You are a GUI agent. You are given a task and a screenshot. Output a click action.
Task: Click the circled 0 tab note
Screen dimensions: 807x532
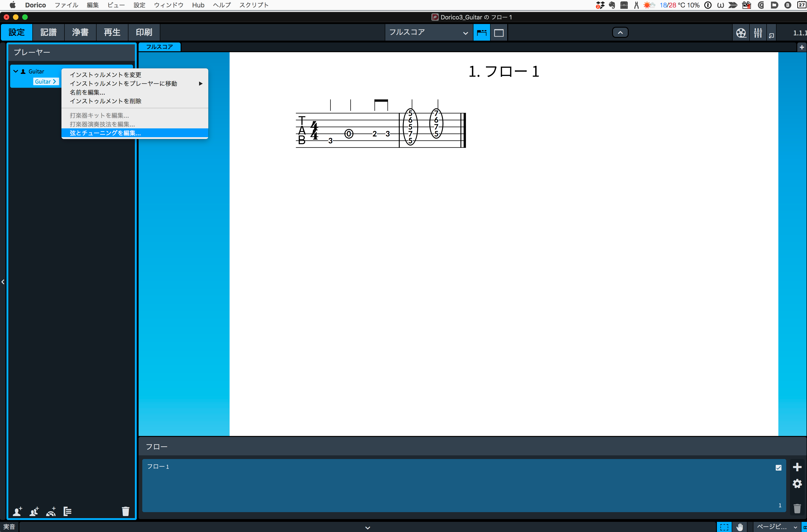point(349,134)
